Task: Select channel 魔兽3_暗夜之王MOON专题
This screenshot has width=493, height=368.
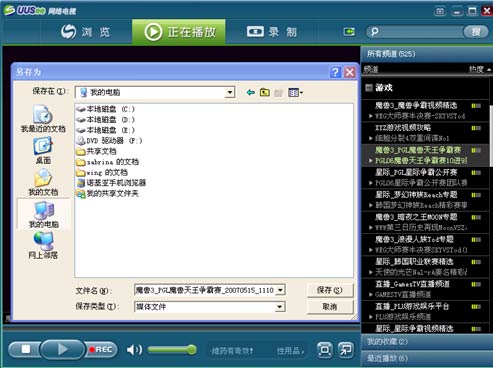Action: tap(416, 217)
